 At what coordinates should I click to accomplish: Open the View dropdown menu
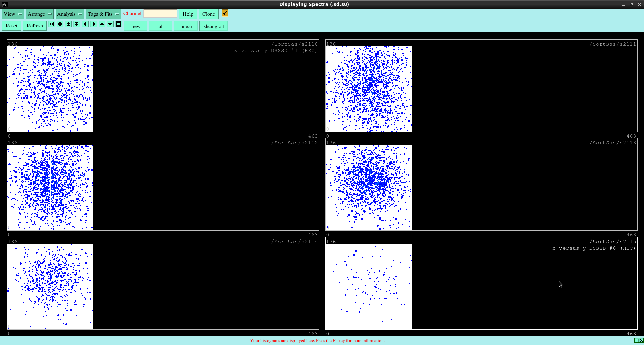(x=13, y=14)
